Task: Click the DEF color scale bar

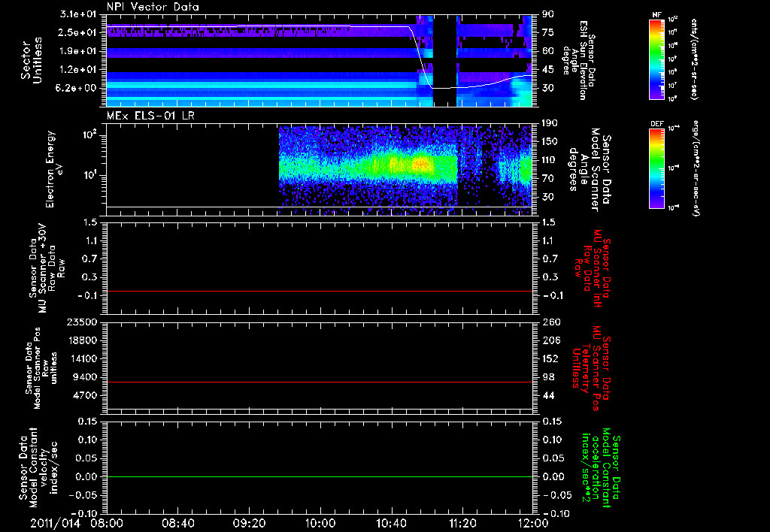Action: click(x=656, y=168)
